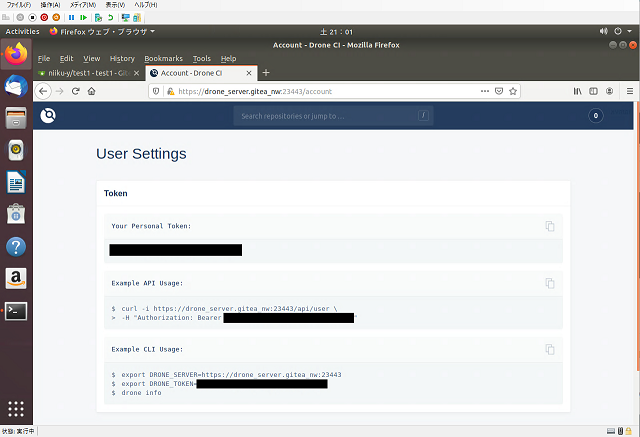Copy the Example API Usage snippet

click(550, 283)
